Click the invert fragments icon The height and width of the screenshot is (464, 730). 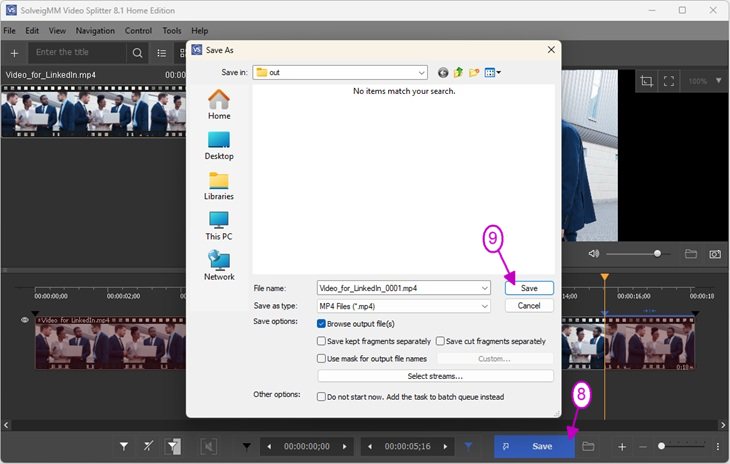click(x=173, y=447)
